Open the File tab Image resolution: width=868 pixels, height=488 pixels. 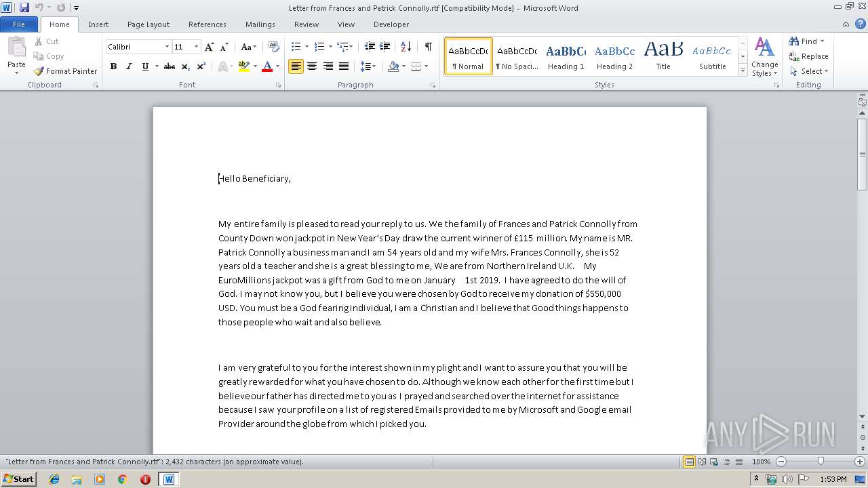pos(19,24)
